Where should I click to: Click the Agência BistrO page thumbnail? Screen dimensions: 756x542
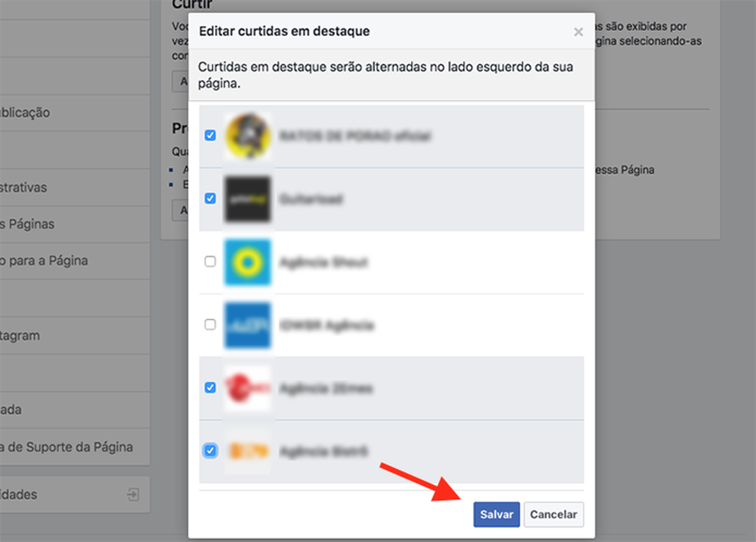[247, 451]
